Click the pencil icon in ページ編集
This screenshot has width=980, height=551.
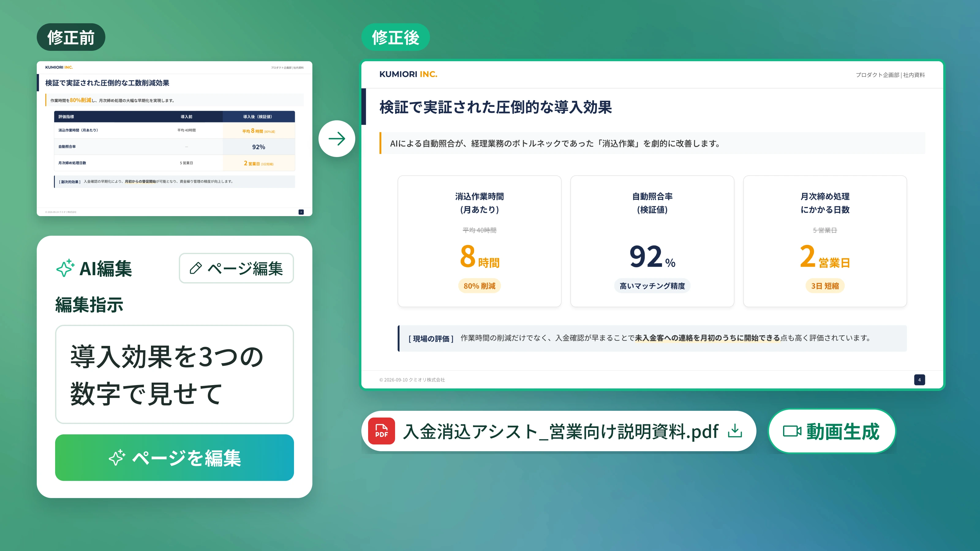coord(196,268)
